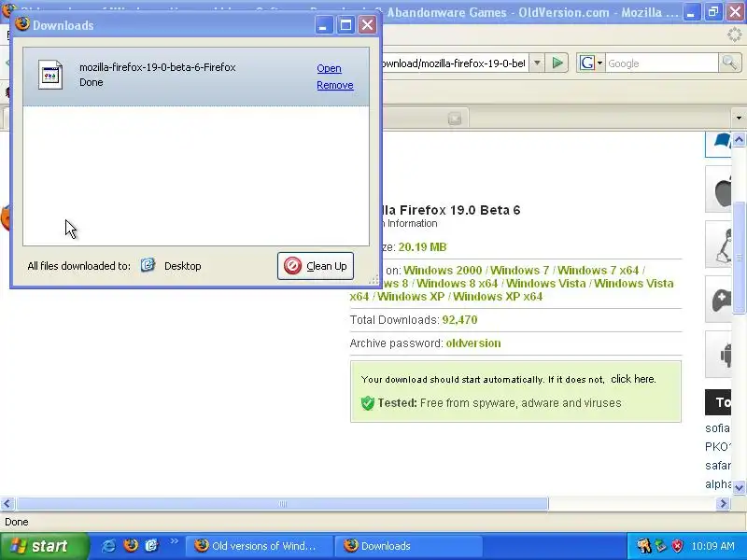Screen dimensions: 747x560
Task: Click the 92,470 total downloads value
Action: click(459, 319)
